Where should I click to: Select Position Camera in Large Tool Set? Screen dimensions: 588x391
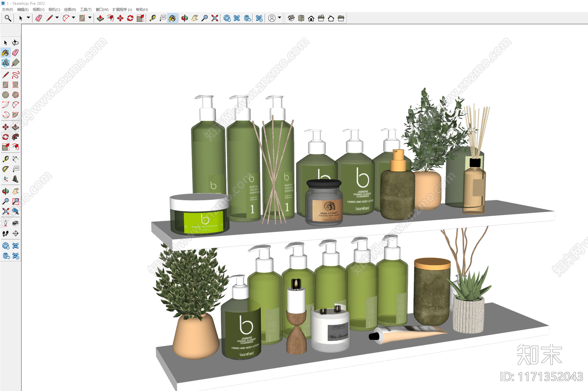(6, 223)
